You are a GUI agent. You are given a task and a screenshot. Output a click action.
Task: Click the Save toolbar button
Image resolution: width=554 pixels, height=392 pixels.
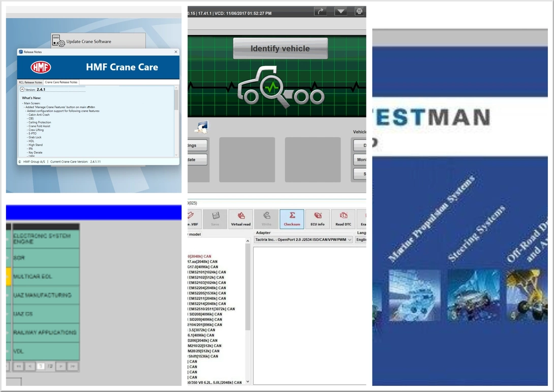(215, 219)
